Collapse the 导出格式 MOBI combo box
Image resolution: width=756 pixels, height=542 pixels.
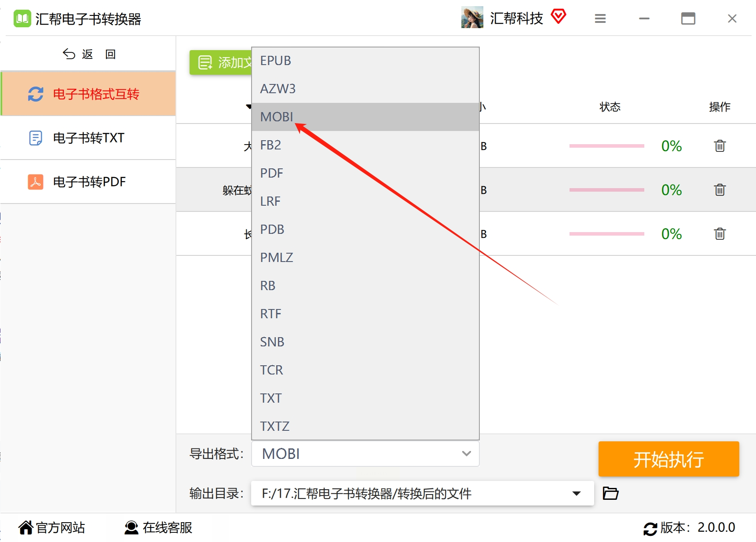[365, 454]
